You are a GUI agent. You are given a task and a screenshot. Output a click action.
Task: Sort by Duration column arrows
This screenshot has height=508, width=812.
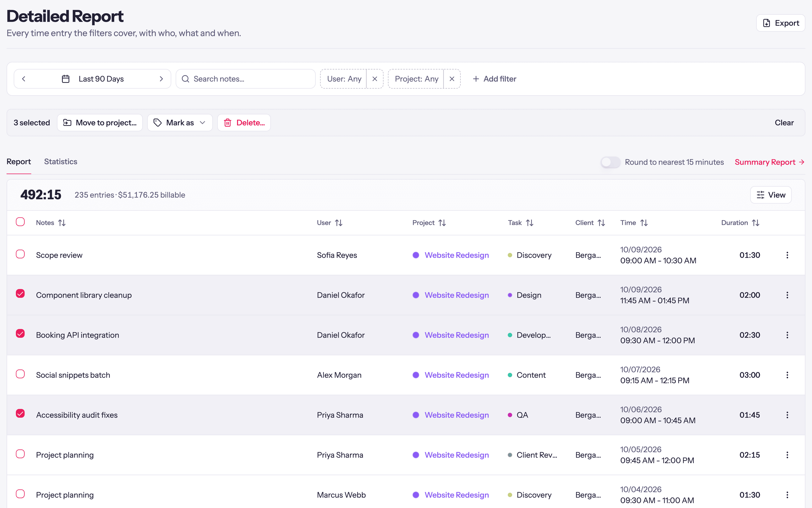[756, 223]
